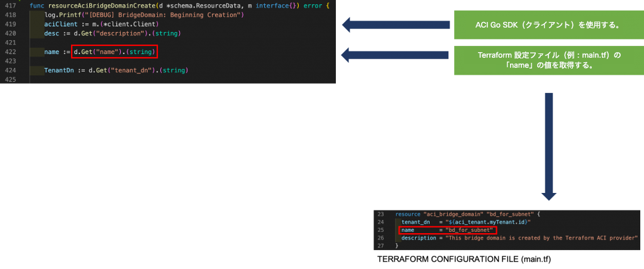Screen dimensions: 644x269
Task: Click the upper left-pointing arrow toward aciClient line
Action: (x=396, y=25)
